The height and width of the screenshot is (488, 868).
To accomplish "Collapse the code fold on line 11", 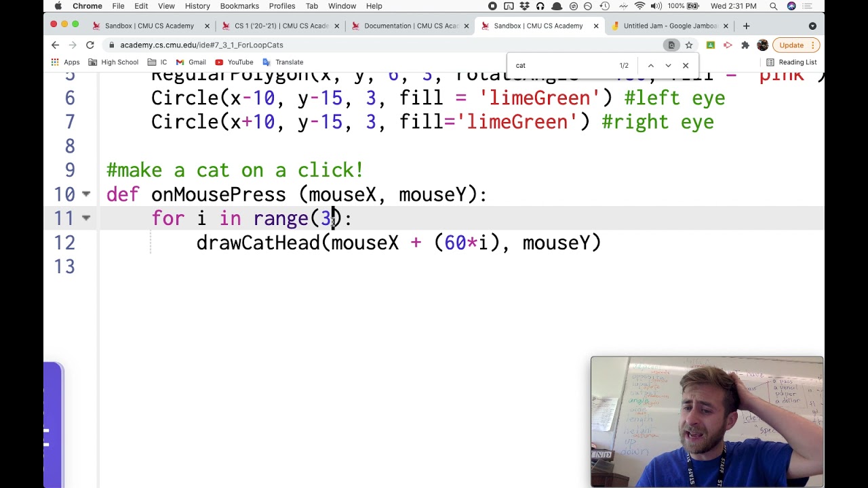I will tap(86, 218).
